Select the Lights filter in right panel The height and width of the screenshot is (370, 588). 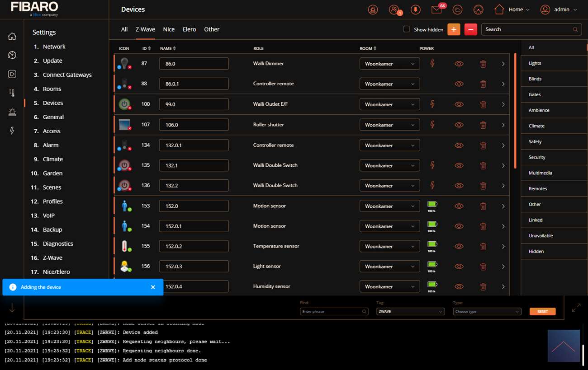(x=535, y=63)
